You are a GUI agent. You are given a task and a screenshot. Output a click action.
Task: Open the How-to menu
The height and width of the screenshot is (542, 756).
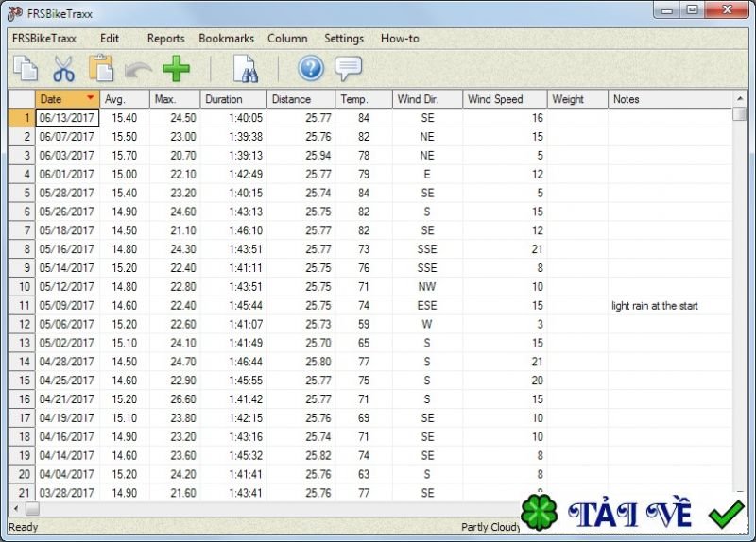point(400,39)
